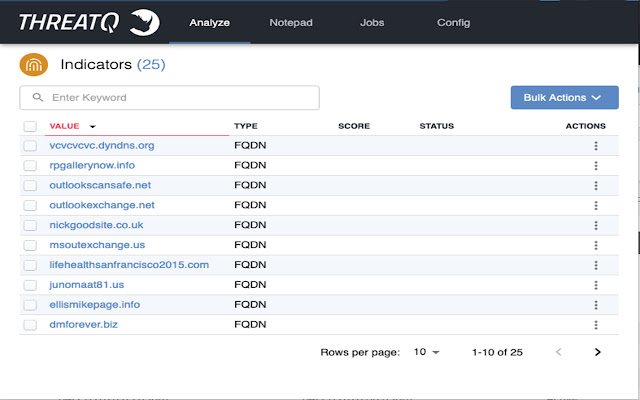Open actions menu for vcvcvcvc.dyndns.org

(596, 146)
